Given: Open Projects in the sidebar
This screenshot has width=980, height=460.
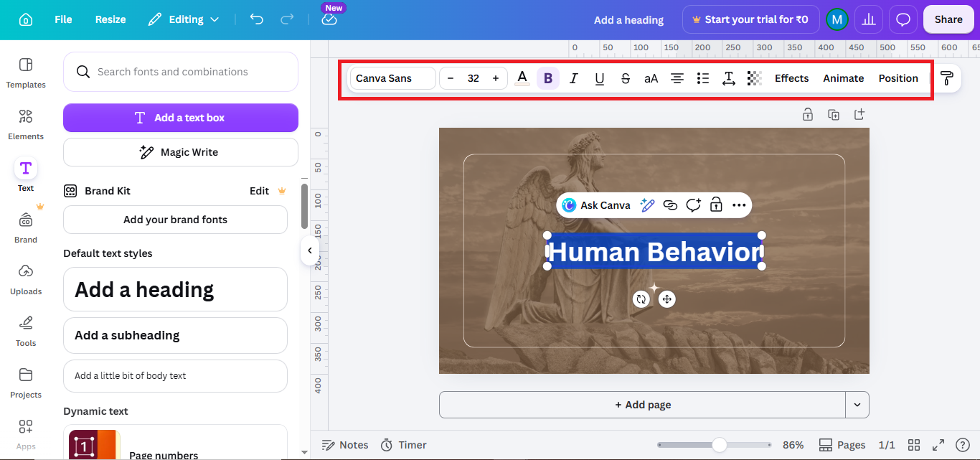Looking at the screenshot, I should (26, 383).
